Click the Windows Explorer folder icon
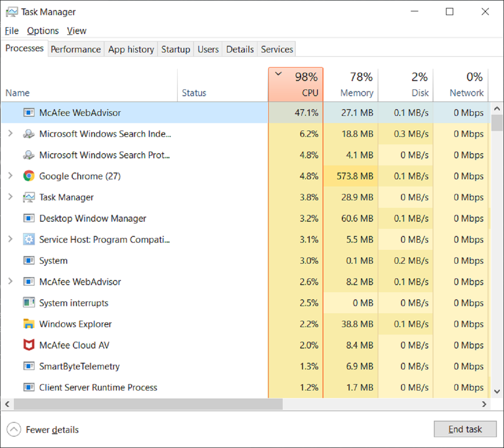Screen dimensions: 504x448 [29, 324]
